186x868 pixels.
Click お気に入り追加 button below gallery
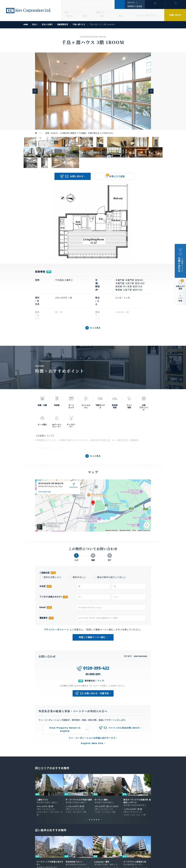[x=115, y=176]
